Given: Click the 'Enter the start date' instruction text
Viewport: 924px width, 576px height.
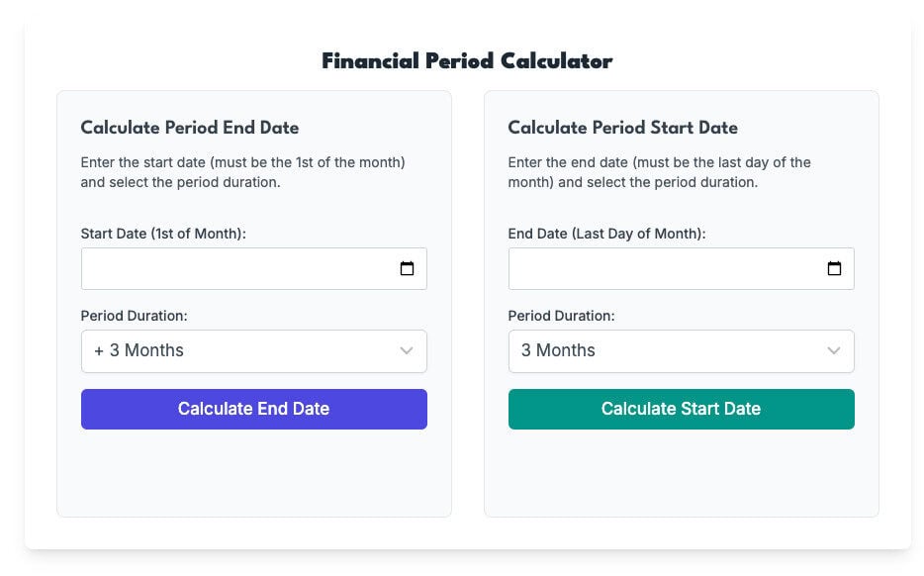Looking at the screenshot, I should coord(242,172).
